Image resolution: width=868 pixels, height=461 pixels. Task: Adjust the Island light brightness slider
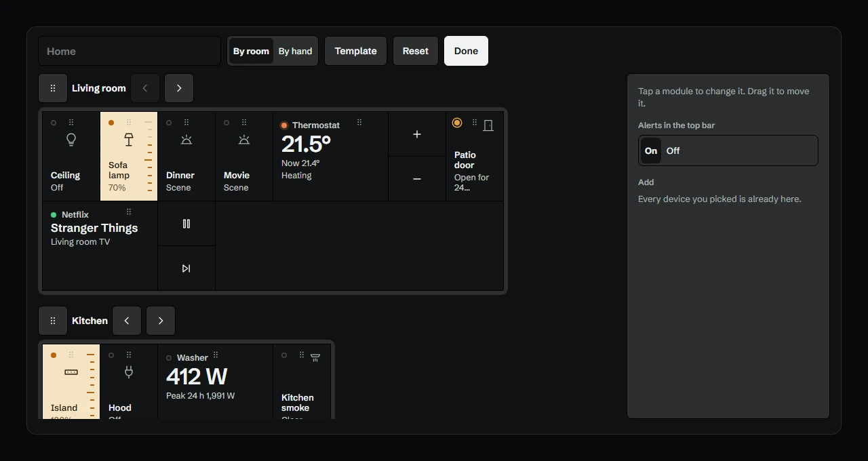coord(91,384)
